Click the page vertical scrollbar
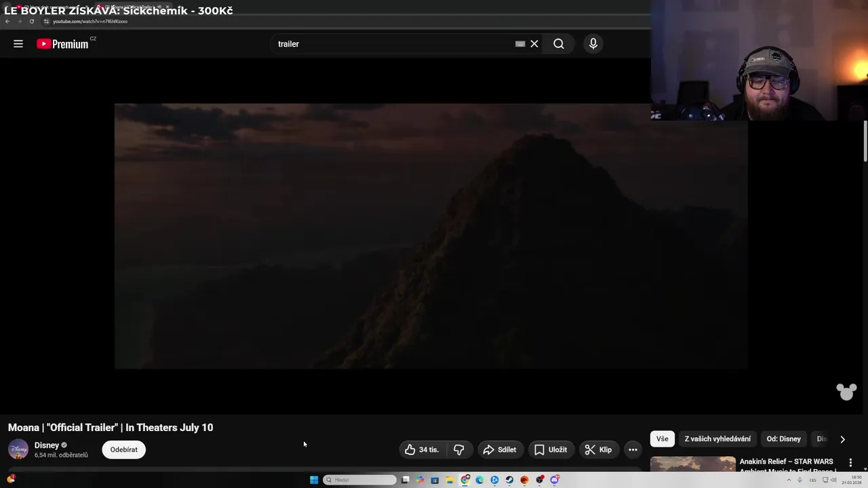The width and height of the screenshot is (868, 488). pos(865,141)
